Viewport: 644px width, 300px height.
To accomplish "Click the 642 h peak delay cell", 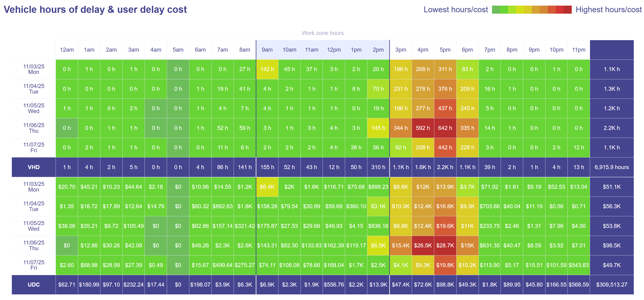I will pos(445,128).
